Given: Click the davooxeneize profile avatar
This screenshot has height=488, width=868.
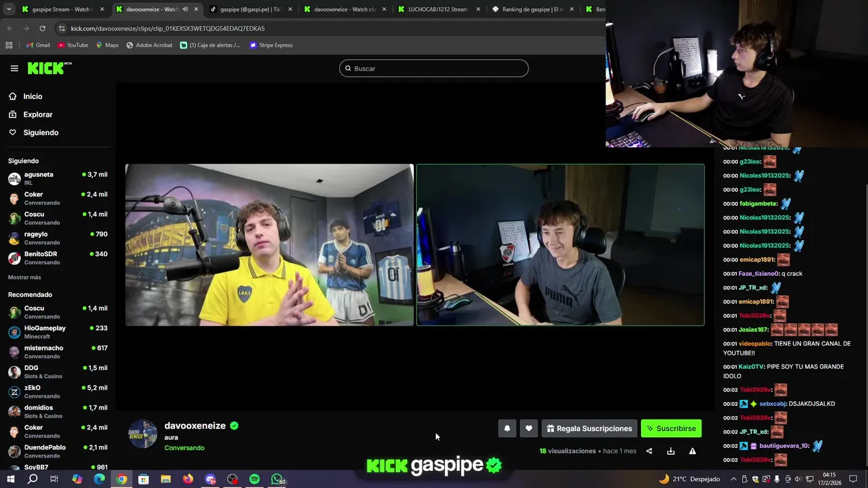Looking at the screenshot, I should click(143, 434).
